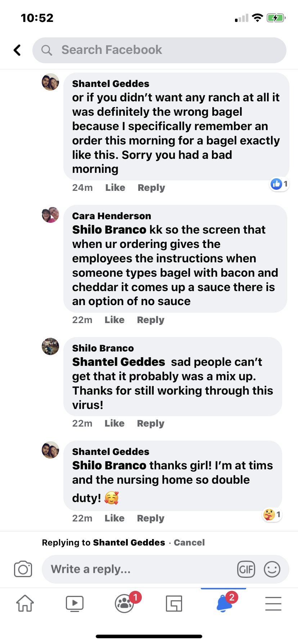Open the Notifications bell icon
This screenshot has height=644, width=298.
pyautogui.click(x=224, y=603)
